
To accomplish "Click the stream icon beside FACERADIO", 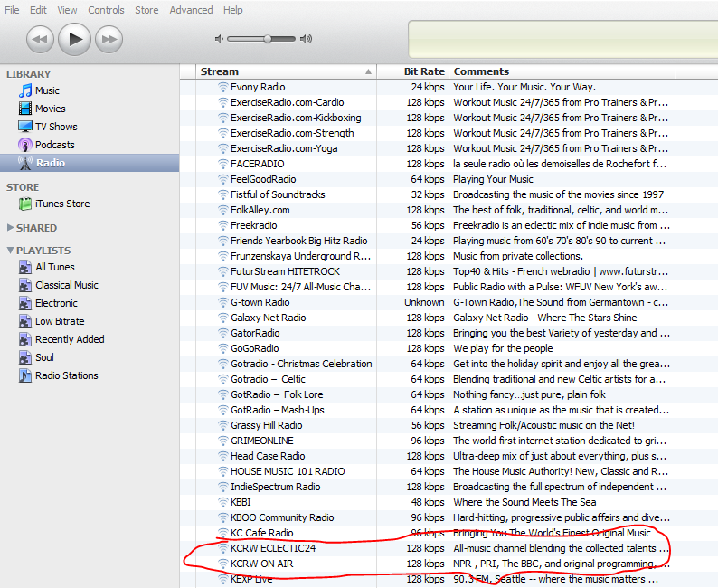I will pyautogui.click(x=222, y=164).
